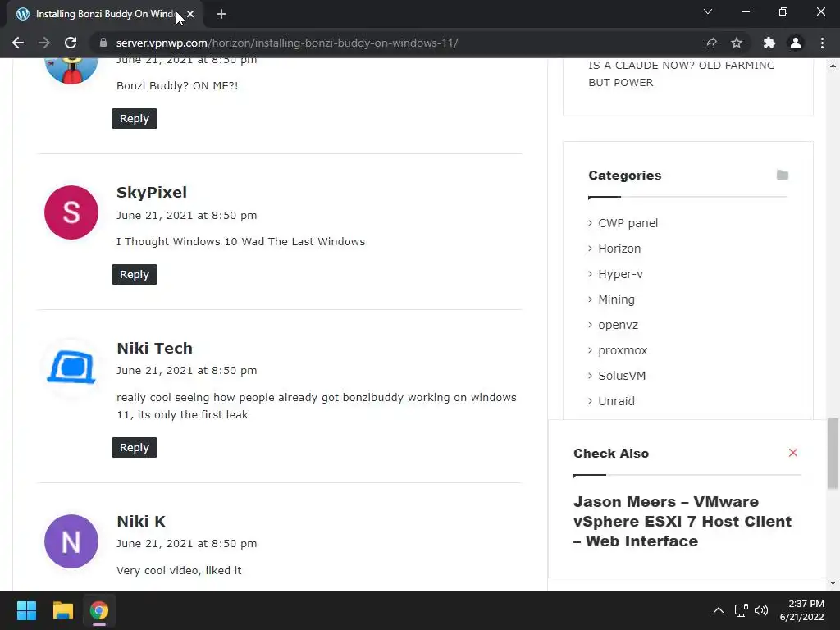View site security lock info
840x630 pixels.
103,43
